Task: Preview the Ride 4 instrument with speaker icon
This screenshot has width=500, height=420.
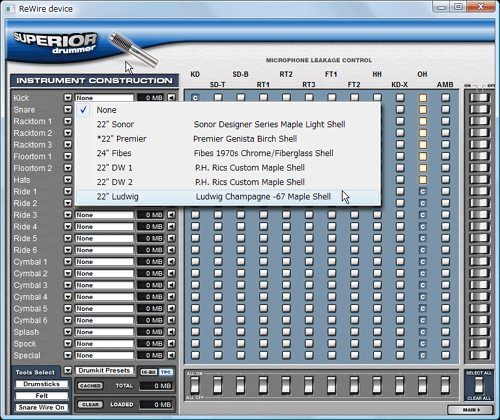Action: tap(171, 227)
